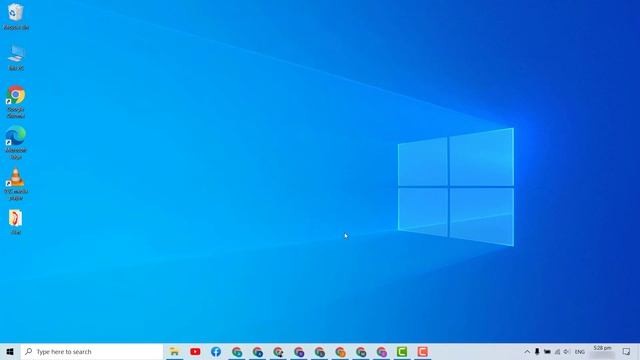Click the ENG language indicator
Image resolution: width=640 pixels, height=360 pixels.
click(580, 351)
